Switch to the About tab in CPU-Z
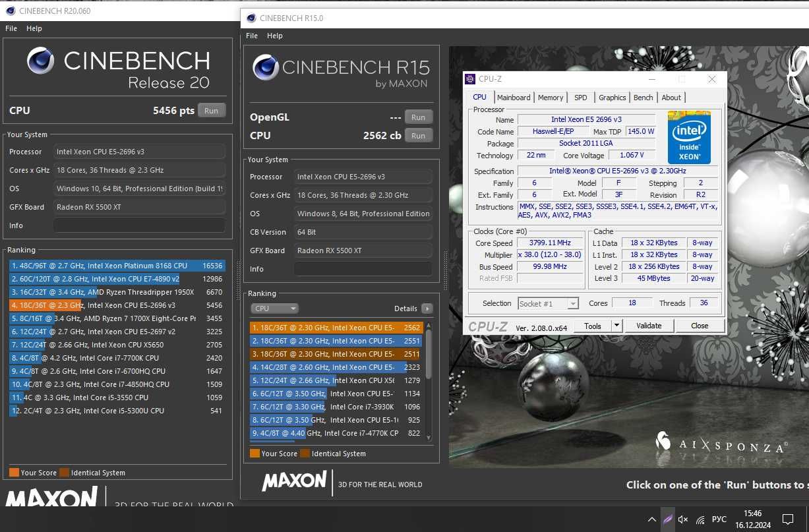 click(671, 98)
